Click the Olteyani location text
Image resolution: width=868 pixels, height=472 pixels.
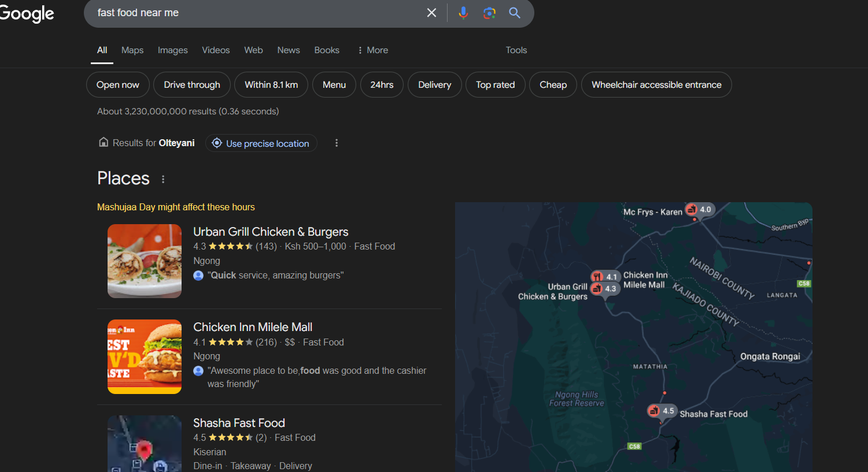coord(177,143)
